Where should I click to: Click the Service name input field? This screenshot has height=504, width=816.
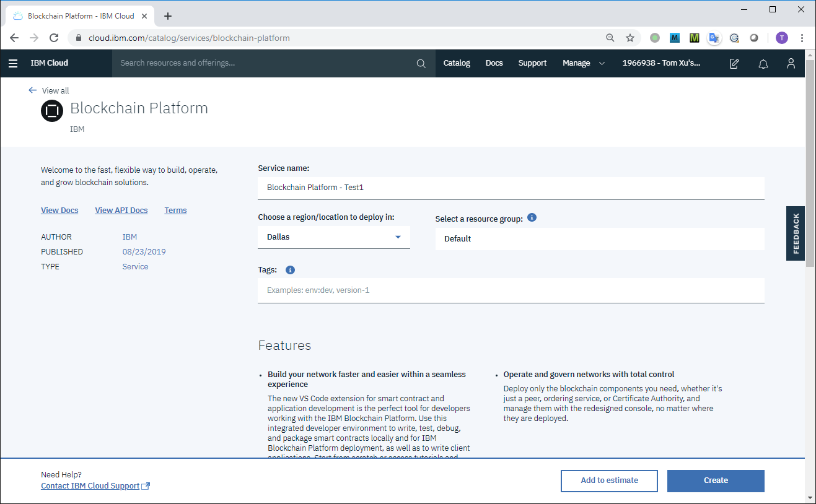tap(511, 188)
